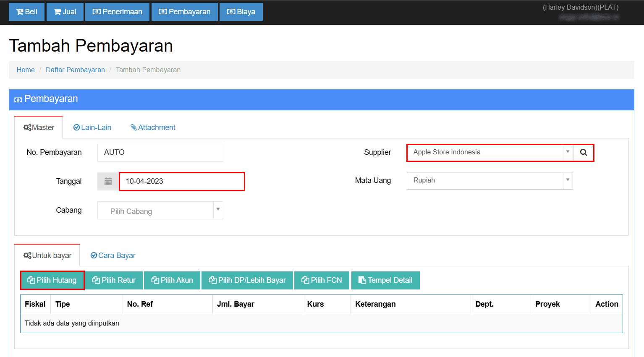Click the Proyek column header

[561, 304]
